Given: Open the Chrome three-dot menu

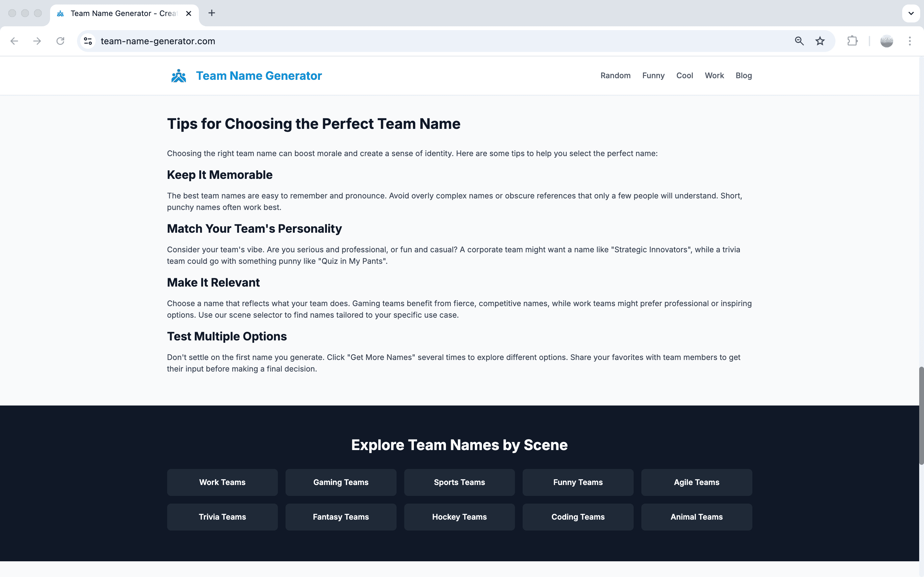Looking at the screenshot, I should pos(910,41).
